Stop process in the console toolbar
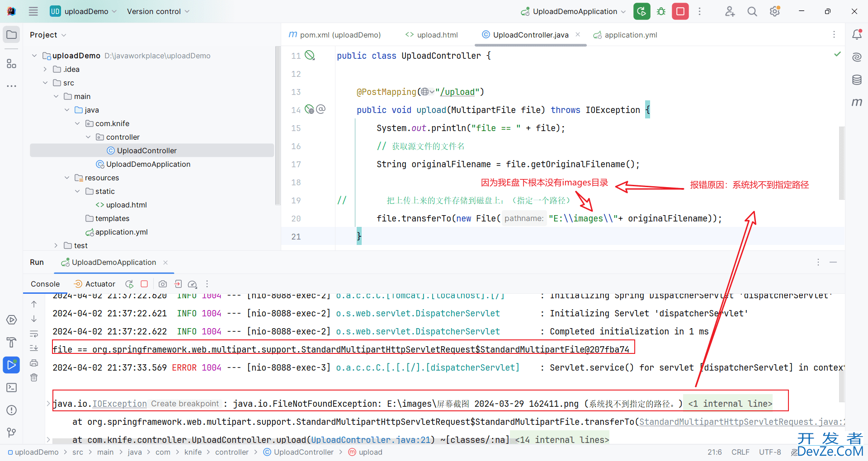Viewport: 868px width, 461px height. click(x=144, y=284)
